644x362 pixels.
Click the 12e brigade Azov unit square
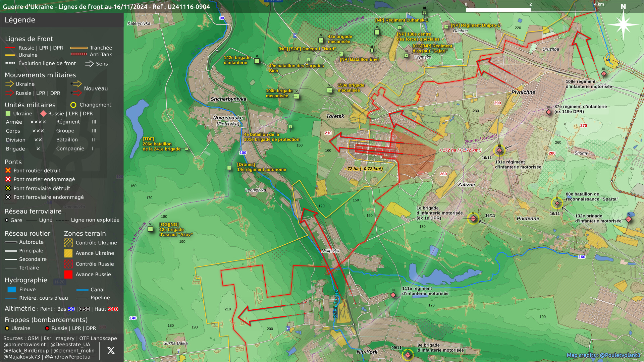point(150,229)
